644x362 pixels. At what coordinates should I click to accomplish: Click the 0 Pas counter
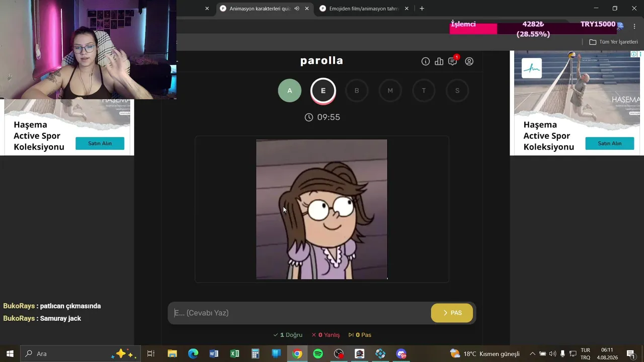360,335
